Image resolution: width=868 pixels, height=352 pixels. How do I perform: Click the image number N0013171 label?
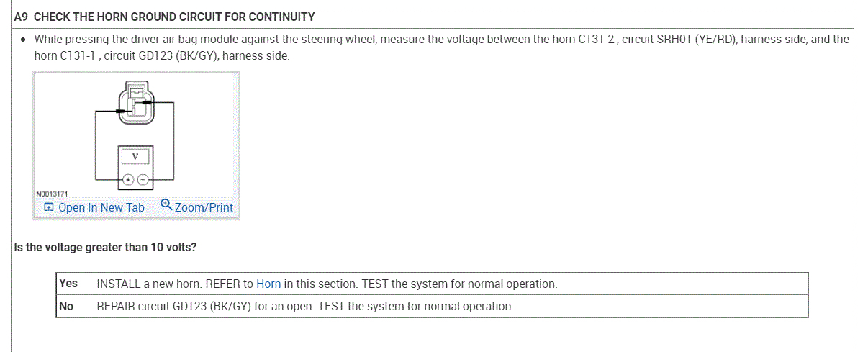coord(51,194)
